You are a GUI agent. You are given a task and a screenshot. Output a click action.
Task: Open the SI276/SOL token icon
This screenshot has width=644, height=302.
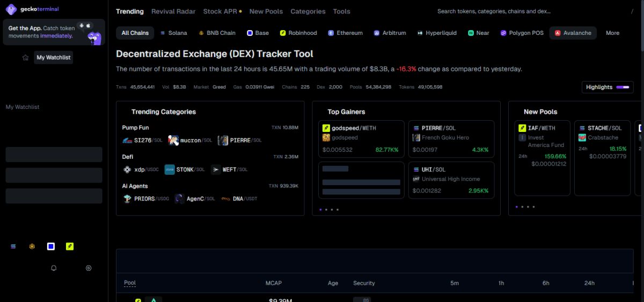point(127,141)
